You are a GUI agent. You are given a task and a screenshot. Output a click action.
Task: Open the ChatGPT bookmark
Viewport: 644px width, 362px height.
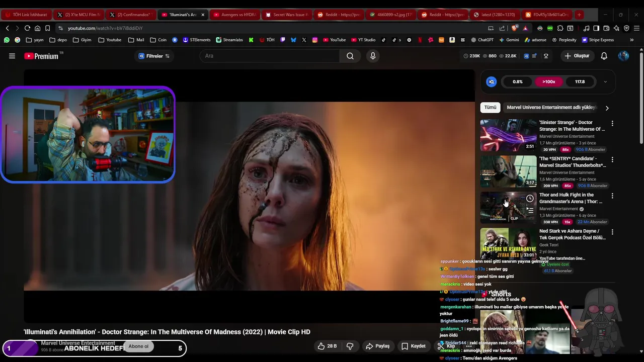(482, 40)
